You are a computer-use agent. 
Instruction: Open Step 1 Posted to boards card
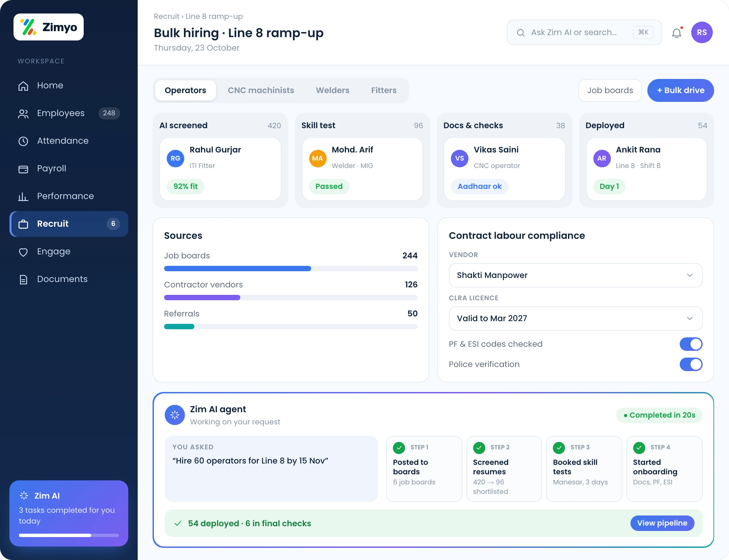(x=424, y=469)
